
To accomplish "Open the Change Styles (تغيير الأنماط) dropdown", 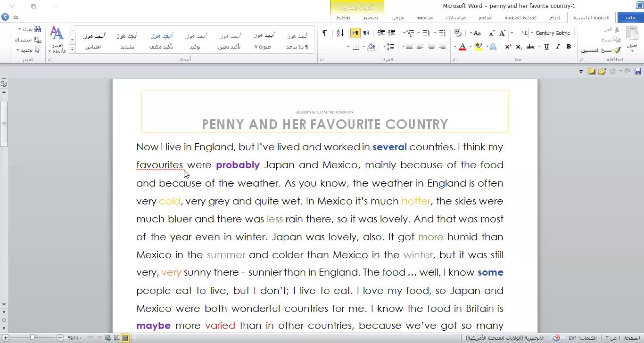I will [57, 40].
